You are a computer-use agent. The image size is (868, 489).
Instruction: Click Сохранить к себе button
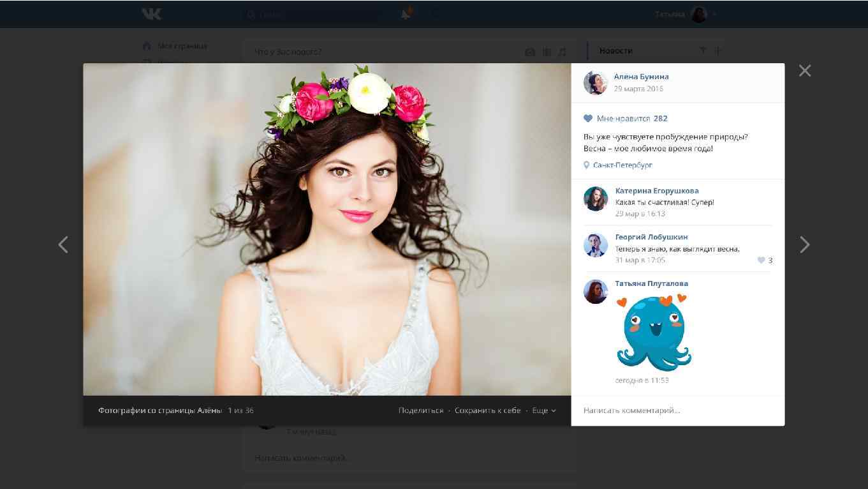pyautogui.click(x=488, y=410)
